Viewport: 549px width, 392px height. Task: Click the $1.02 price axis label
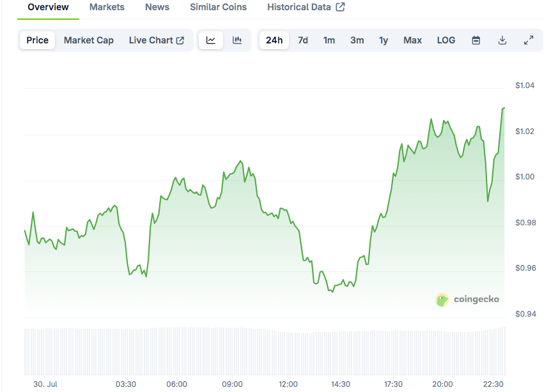coord(525,131)
